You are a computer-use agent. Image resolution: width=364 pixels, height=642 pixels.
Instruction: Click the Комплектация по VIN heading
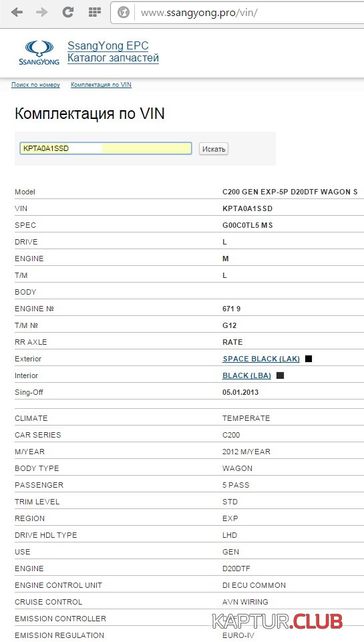click(89, 114)
